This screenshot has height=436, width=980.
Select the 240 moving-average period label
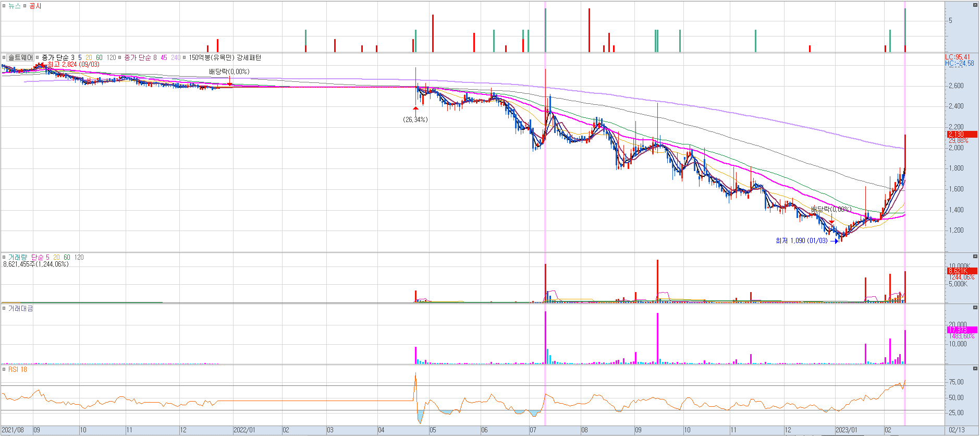coord(176,57)
